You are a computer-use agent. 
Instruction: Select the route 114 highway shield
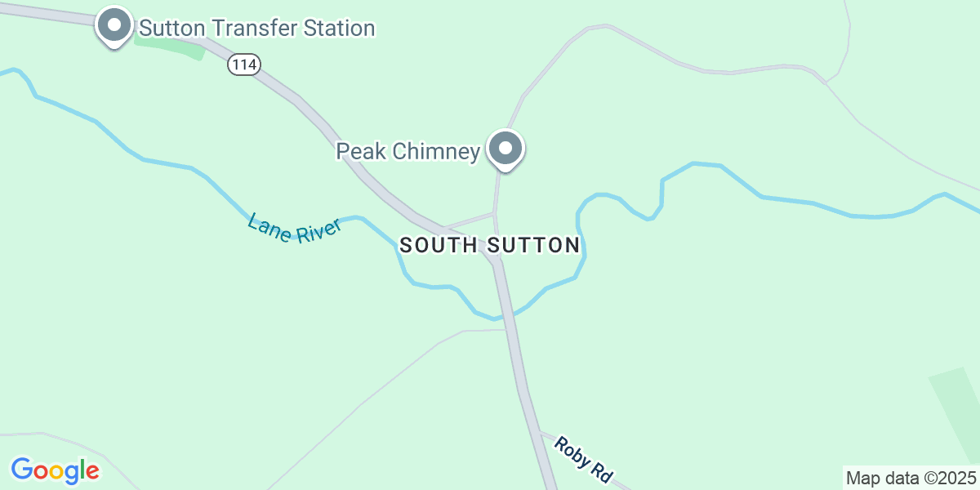coord(243,64)
